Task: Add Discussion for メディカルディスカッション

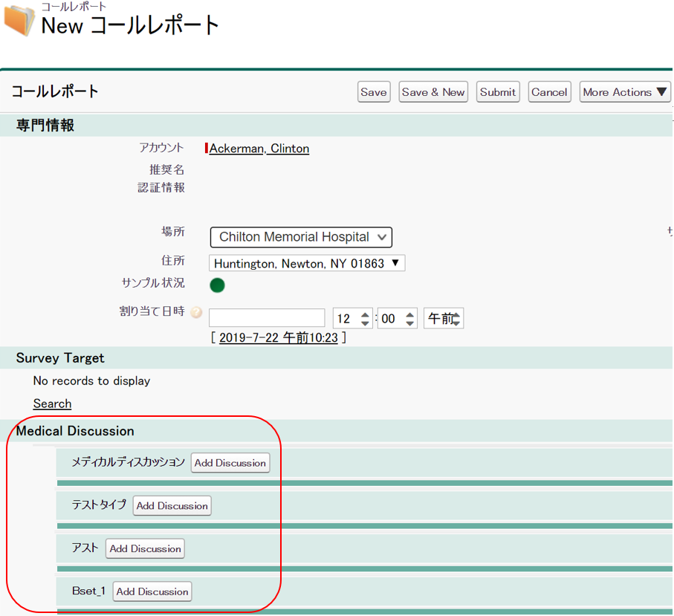Action: [x=230, y=463]
